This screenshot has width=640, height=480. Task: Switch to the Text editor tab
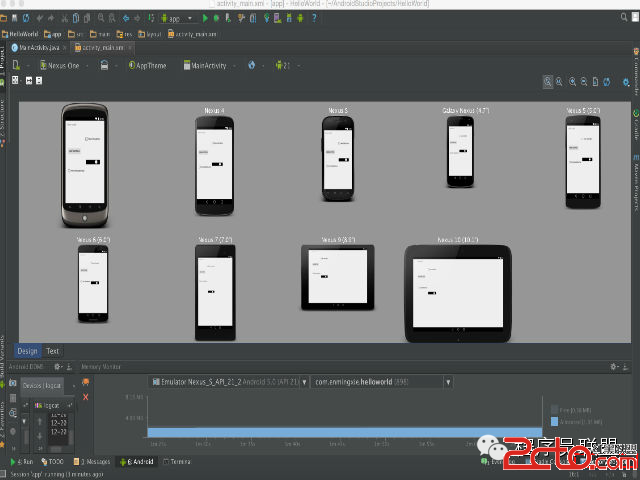tap(52, 351)
